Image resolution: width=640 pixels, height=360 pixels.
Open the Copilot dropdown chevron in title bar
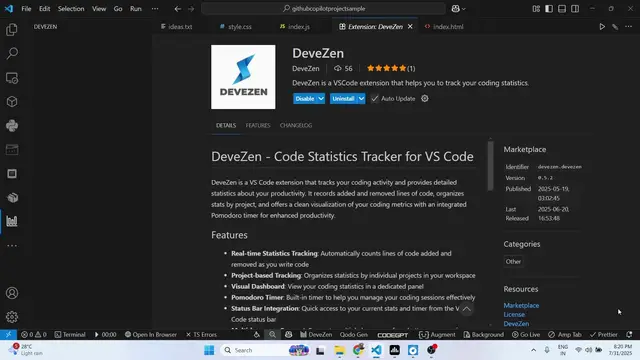pos(464,9)
